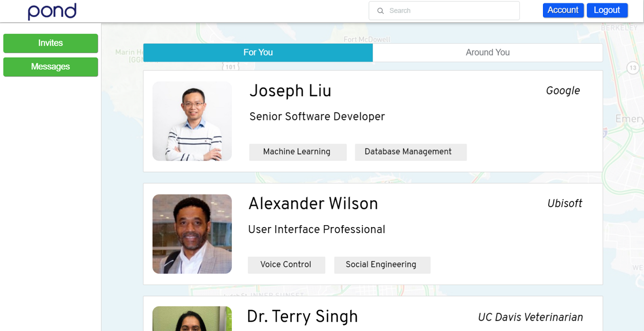Open Messages from the sidebar

click(51, 67)
